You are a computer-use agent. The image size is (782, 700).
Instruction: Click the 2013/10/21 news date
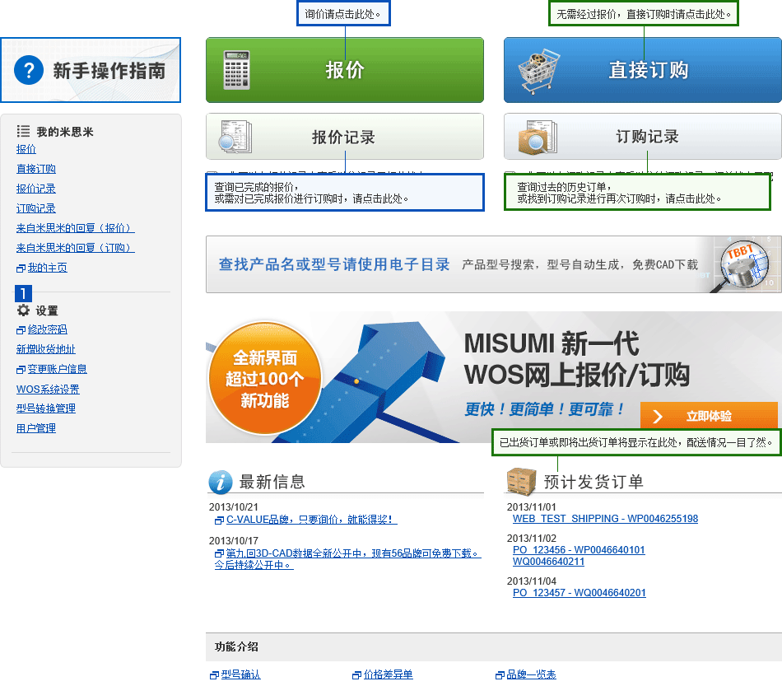[x=234, y=507]
